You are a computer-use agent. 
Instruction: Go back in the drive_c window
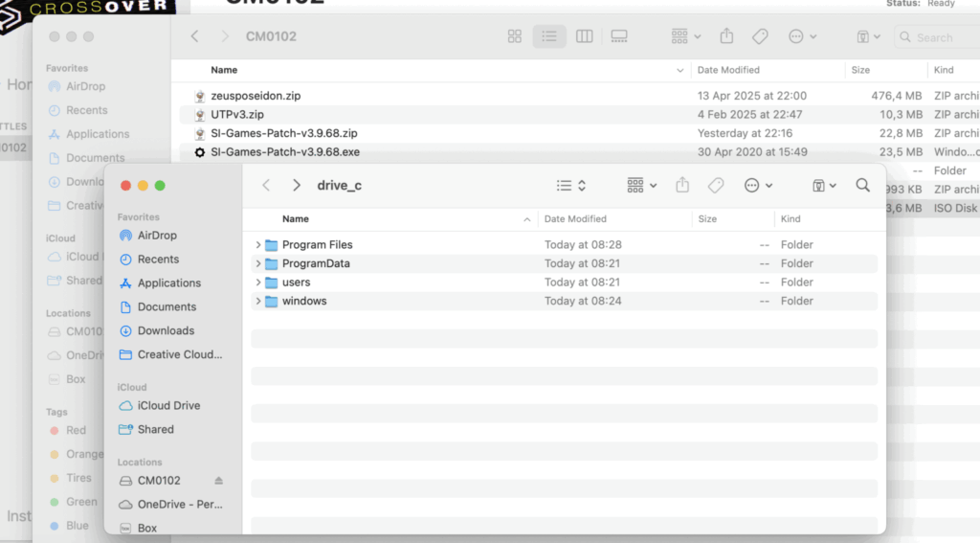click(267, 186)
